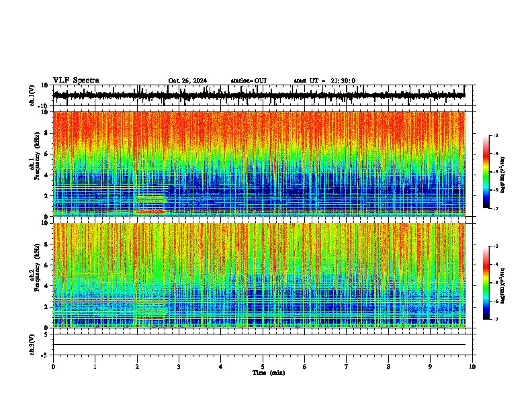Image resolution: width=532 pixels, height=411 pixels.
Task: Click the "-7" label on ch.2 color bar
Action: (x=496, y=319)
